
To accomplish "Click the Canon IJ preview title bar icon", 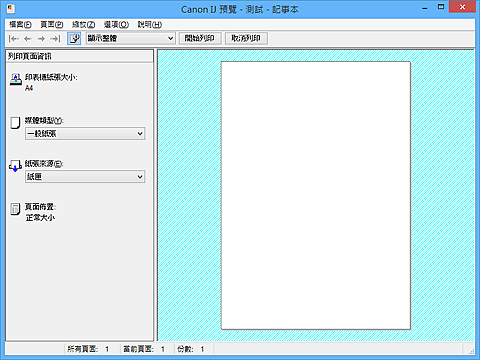I will pos(11,9).
